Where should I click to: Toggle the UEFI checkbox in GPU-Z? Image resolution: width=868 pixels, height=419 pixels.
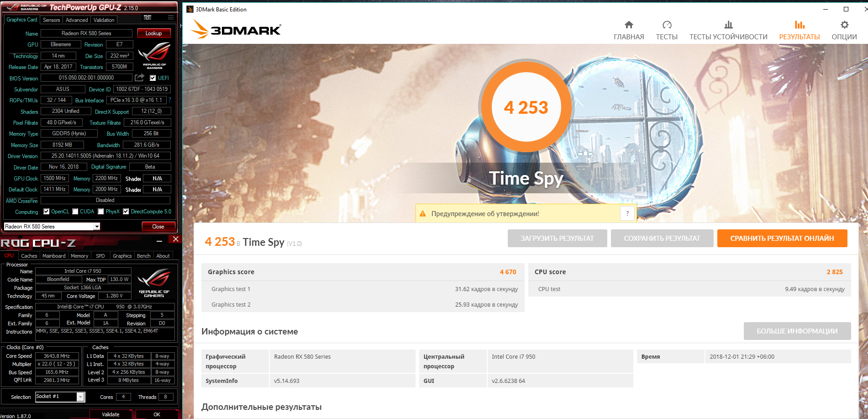[153, 78]
